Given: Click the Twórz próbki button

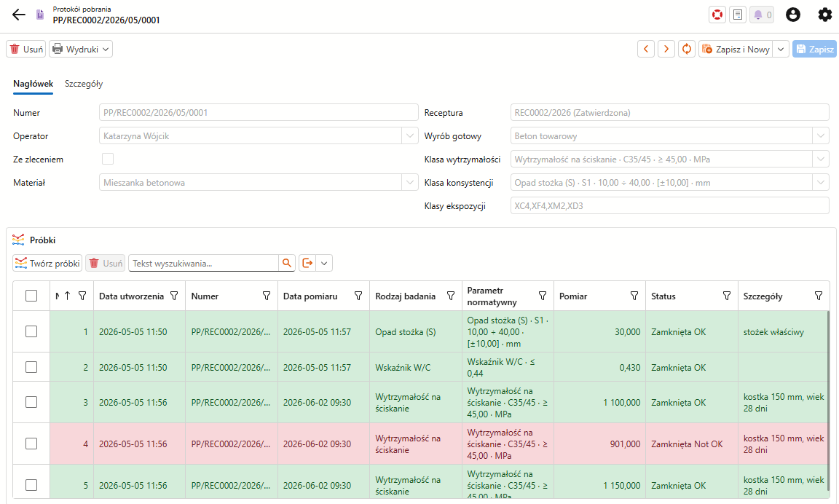Looking at the screenshot, I should click(47, 263).
